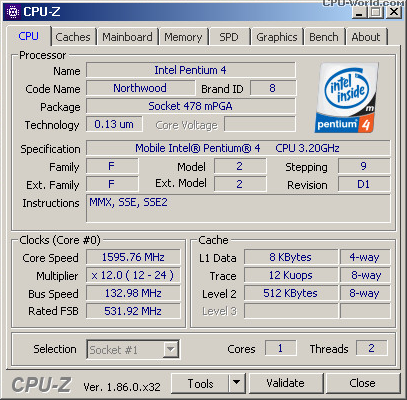
Task: Click the Tools button
Action: coord(200,383)
